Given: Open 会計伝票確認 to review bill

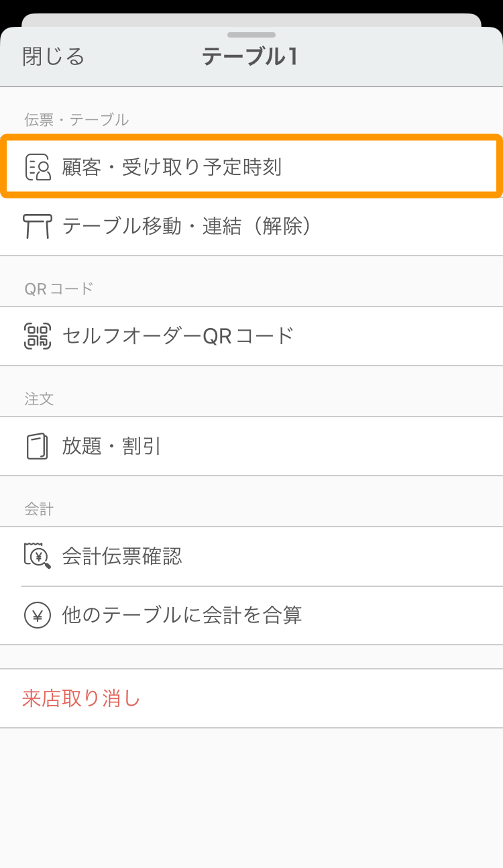Looking at the screenshot, I should click(251, 556).
